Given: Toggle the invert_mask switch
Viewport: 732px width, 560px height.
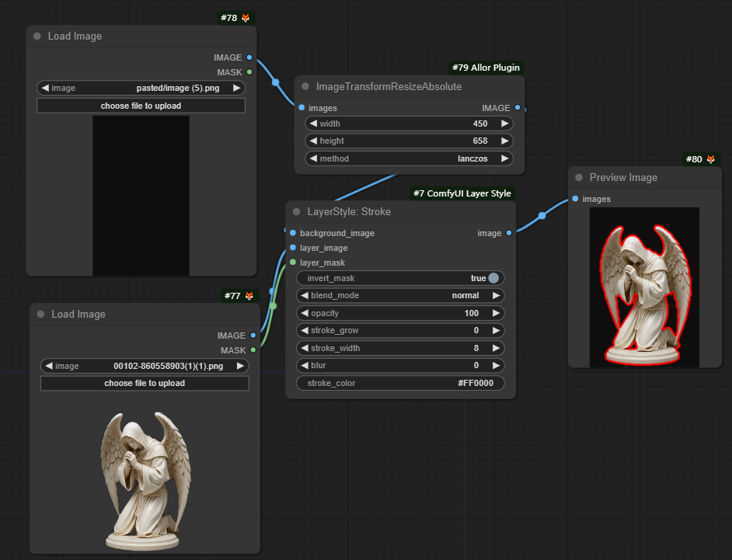Looking at the screenshot, I should tap(493, 278).
